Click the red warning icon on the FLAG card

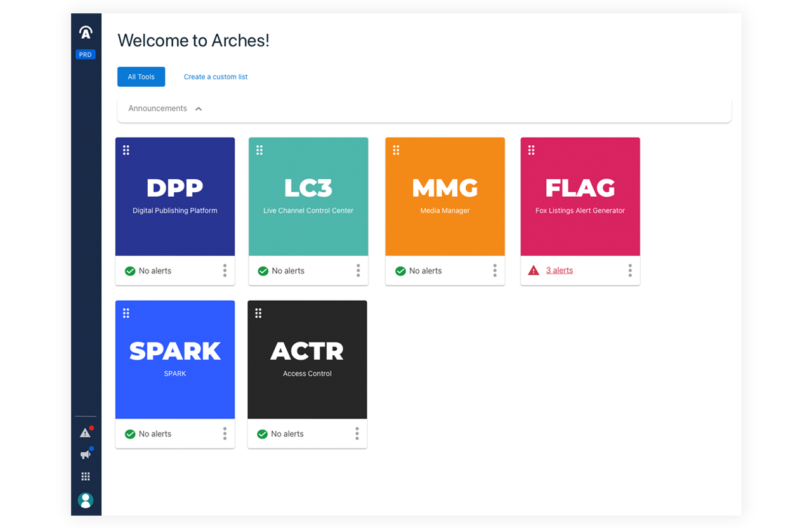pos(534,271)
